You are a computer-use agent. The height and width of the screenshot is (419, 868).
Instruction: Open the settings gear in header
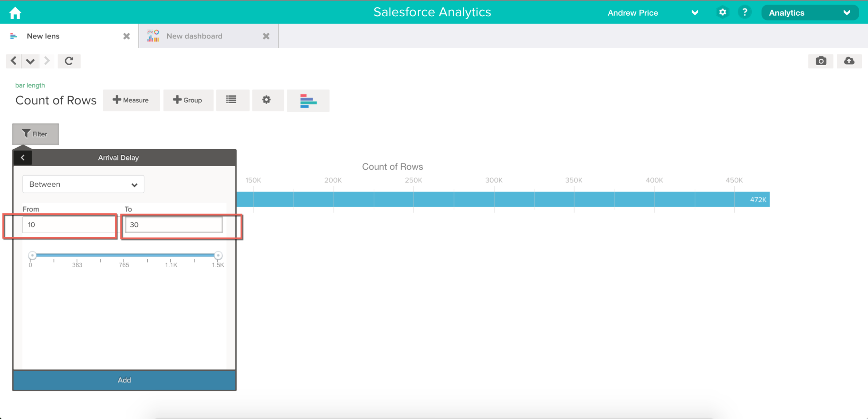click(x=723, y=12)
